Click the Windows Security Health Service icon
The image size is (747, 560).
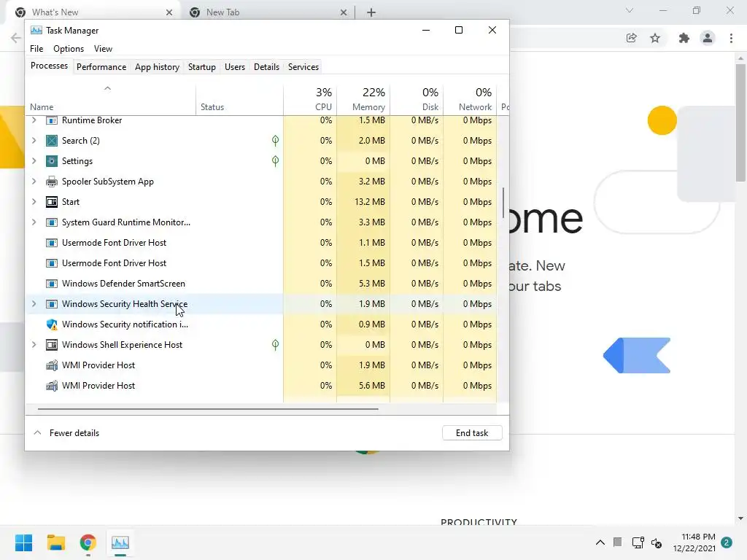pyautogui.click(x=52, y=304)
